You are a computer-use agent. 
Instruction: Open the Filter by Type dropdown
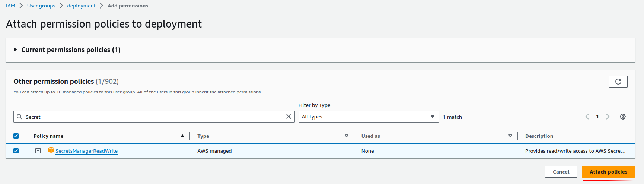pos(368,117)
